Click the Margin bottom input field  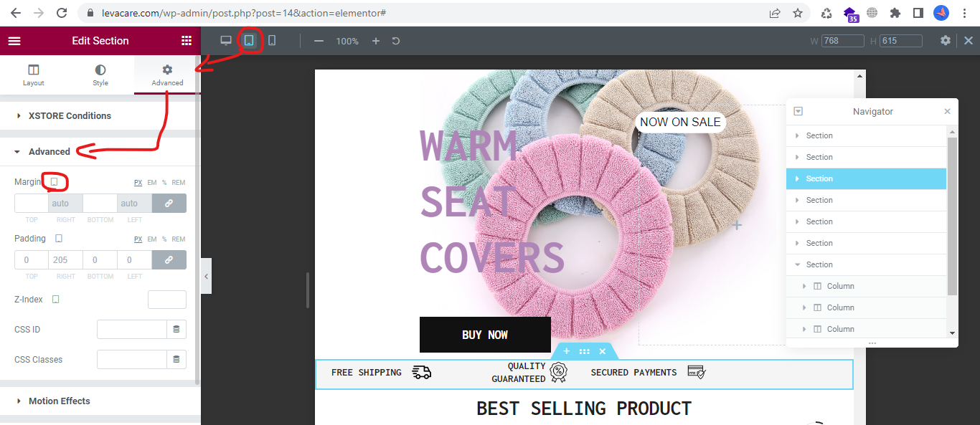pos(100,204)
